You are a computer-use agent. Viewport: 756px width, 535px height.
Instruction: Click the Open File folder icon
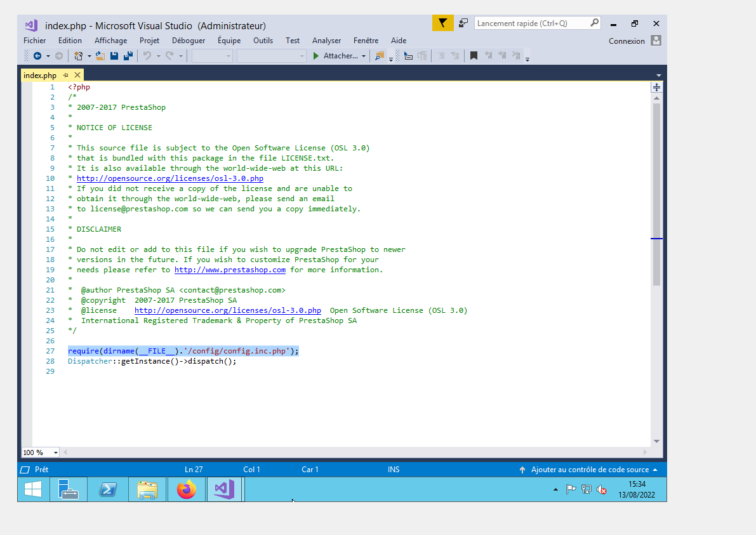pyautogui.click(x=100, y=56)
